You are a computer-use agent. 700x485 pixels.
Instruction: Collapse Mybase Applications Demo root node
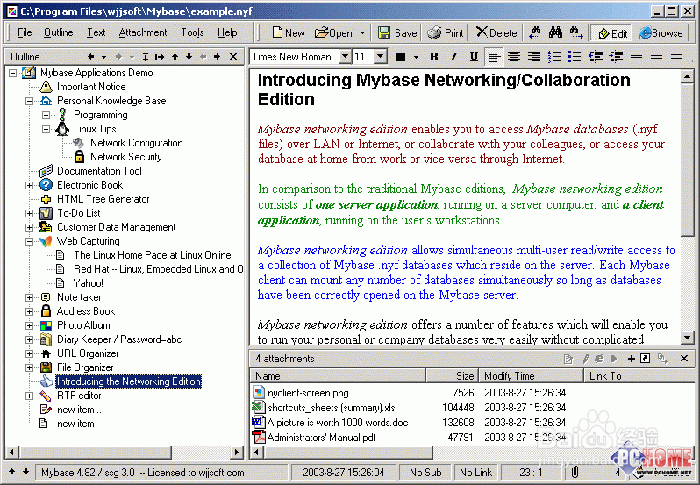coord(12,72)
